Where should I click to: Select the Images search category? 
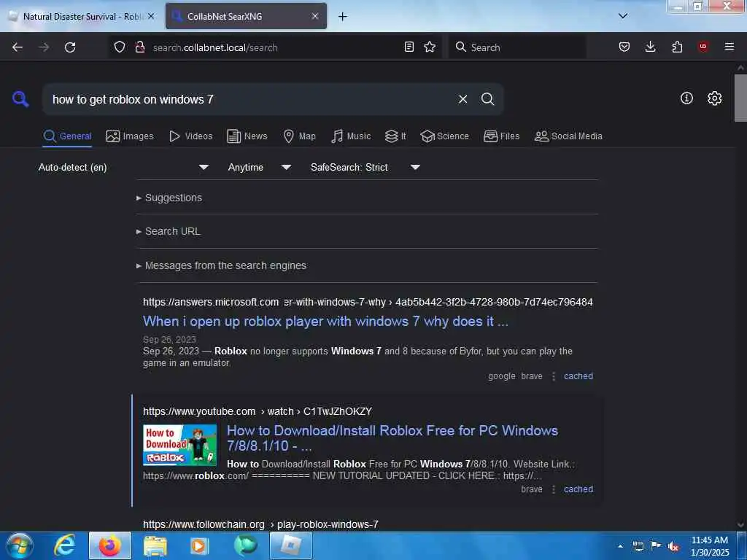(130, 136)
